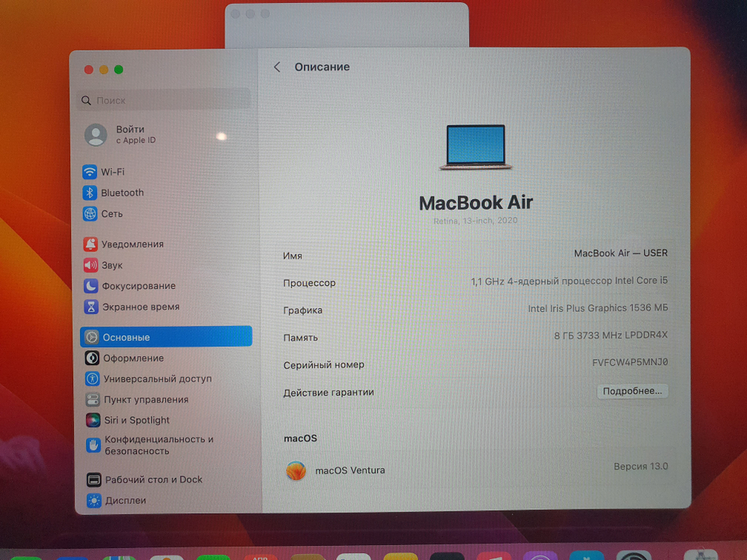
Task: Open Сеть (Network) settings
Action: coord(92,214)
